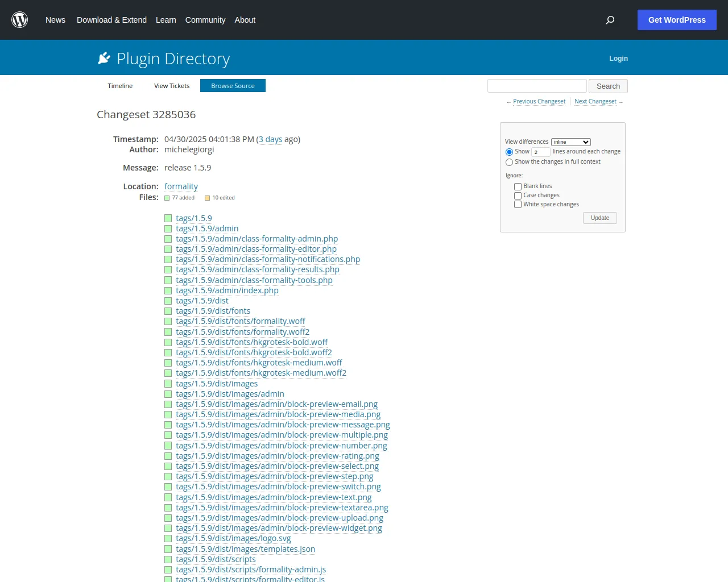Click green square beside tags/1.5.9/dist/images/logo.svg
Screen dimensions: 728x582
[x=168, y=538]
